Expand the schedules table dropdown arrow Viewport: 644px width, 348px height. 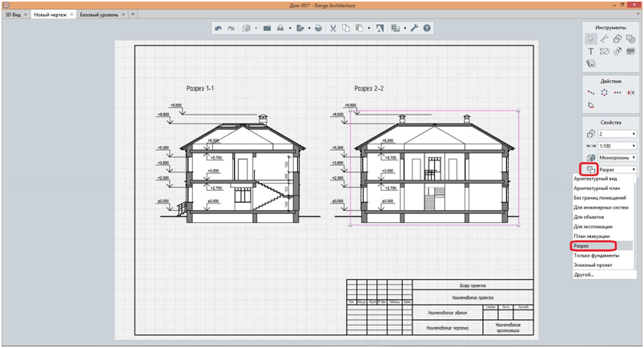coord(405,28)
